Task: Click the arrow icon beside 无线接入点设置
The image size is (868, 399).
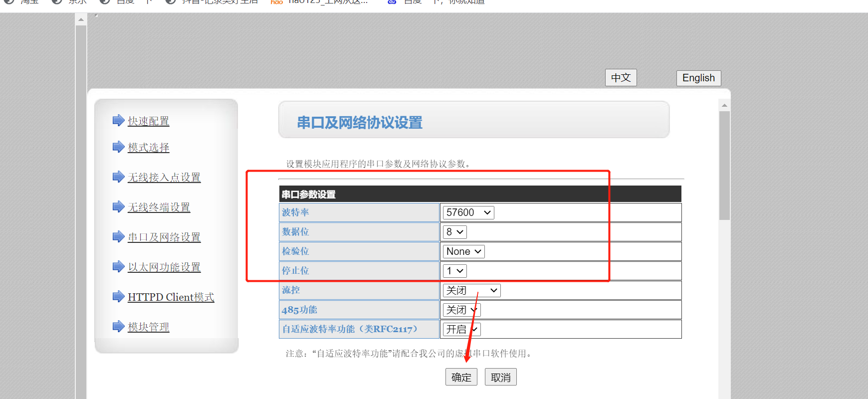Action: point(118,177)
